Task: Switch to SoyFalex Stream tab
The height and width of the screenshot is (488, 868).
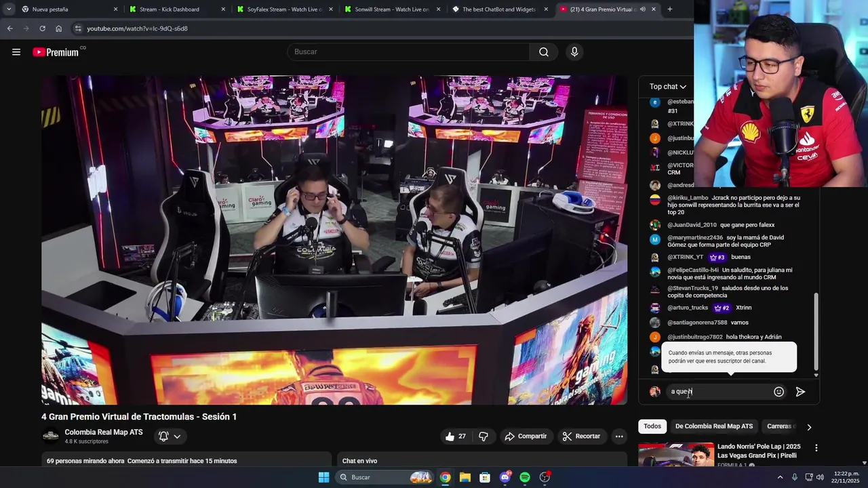Action: pyautogui.click(x=283, y=9)
